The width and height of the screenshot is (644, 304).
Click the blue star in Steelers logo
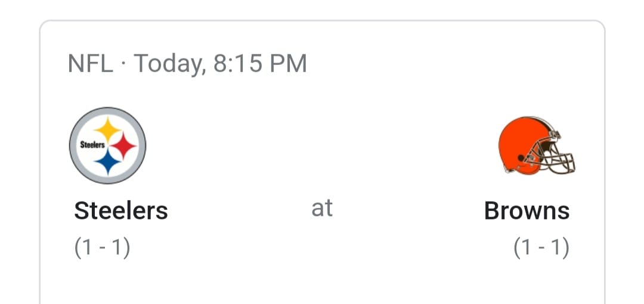[x=107, y=162]
